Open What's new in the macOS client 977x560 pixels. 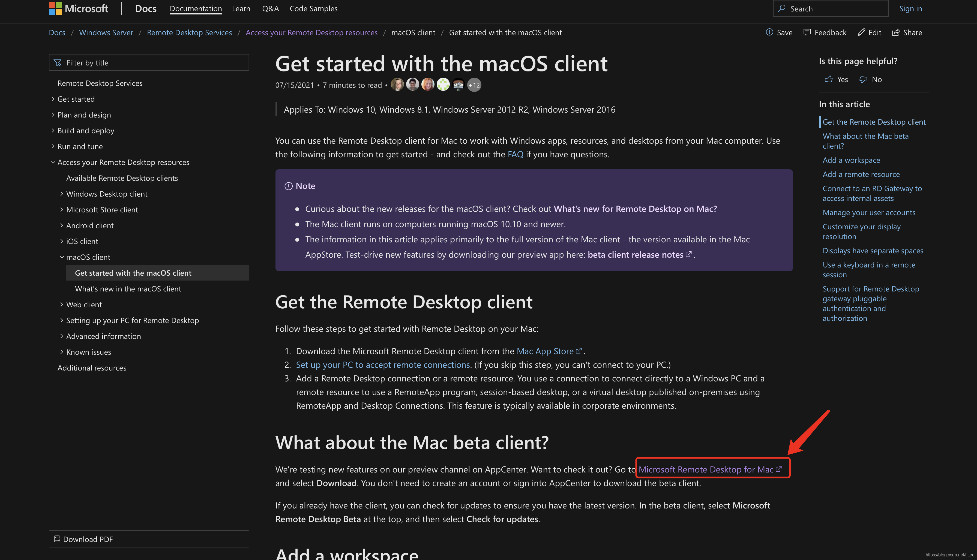[128, 288]
